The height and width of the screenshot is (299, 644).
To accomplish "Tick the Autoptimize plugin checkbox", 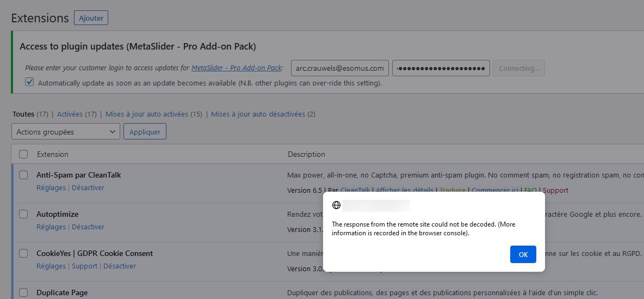I will pyautogui.click(x=23, y=214).
